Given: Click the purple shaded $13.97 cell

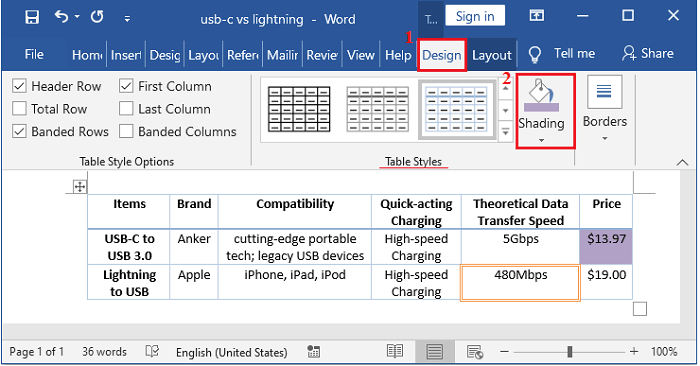Looking at the screenshot, I should [x=606, y=247].
